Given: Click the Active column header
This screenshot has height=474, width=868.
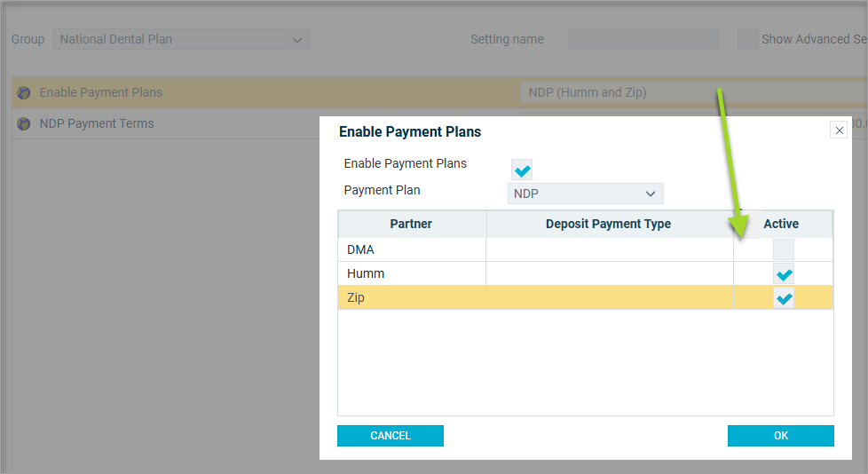Looking at the screenshot, I should [x=781, y=224].
